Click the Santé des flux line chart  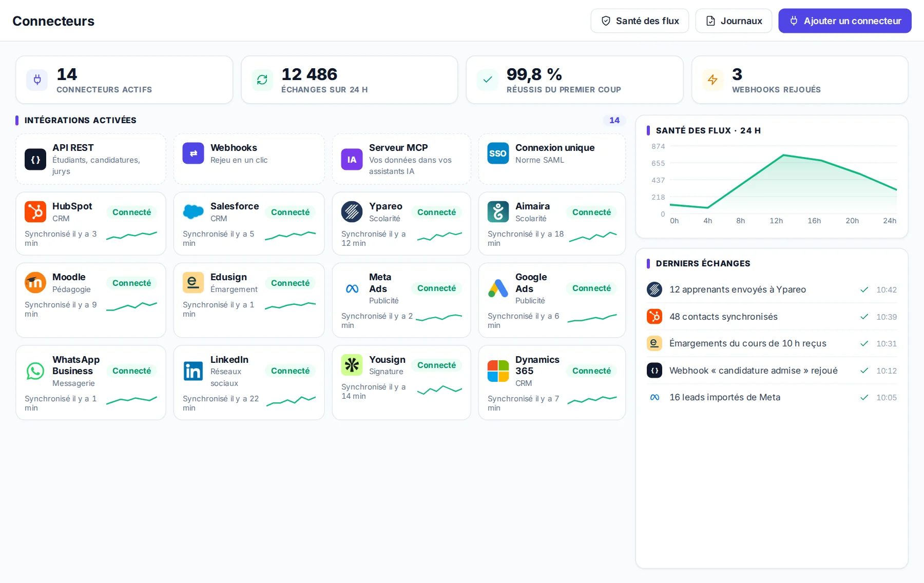pos(783,180)
